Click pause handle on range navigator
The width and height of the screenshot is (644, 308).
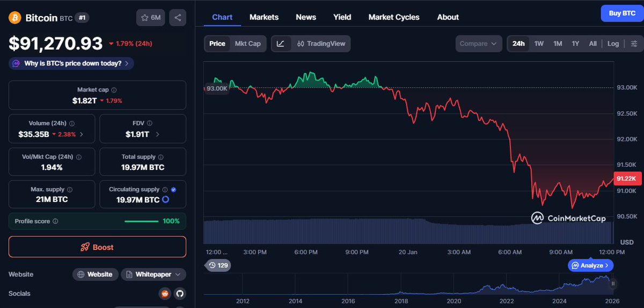click(x=613, y=284)
